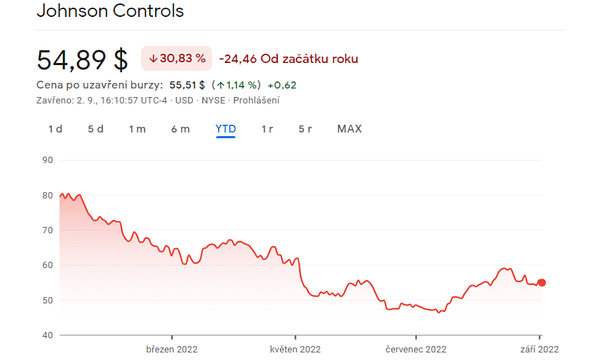Switch to the 5 d range tab

click(96, 129)
